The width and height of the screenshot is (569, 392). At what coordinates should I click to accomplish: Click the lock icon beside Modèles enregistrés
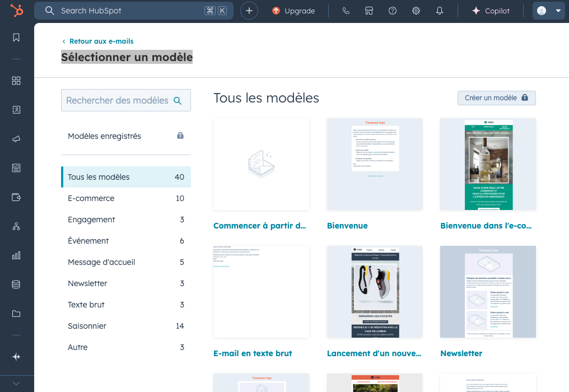(180, 136)
